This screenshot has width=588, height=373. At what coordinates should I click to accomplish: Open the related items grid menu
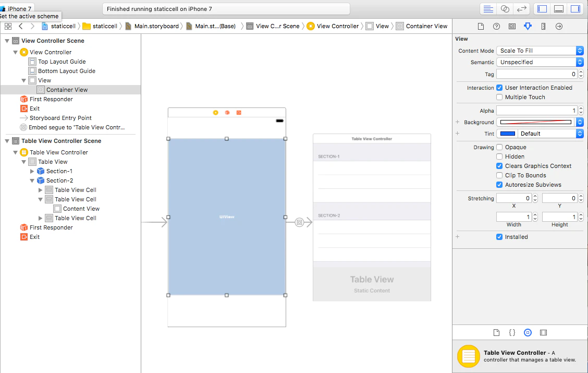(8, 26)
